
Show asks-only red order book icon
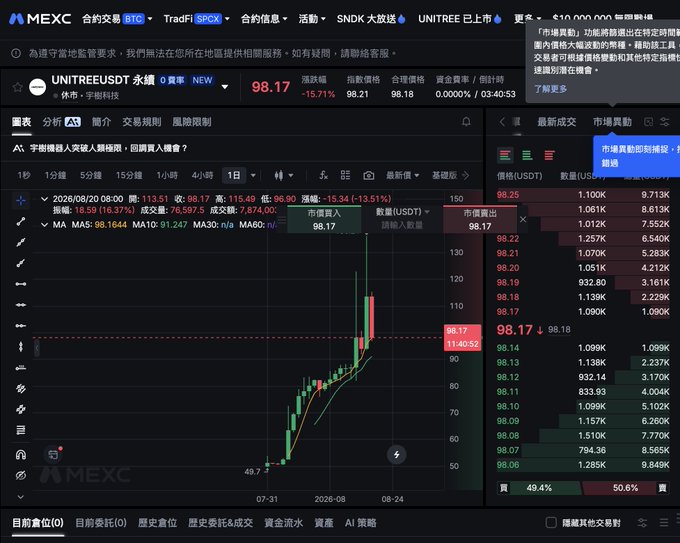point(549,155)
